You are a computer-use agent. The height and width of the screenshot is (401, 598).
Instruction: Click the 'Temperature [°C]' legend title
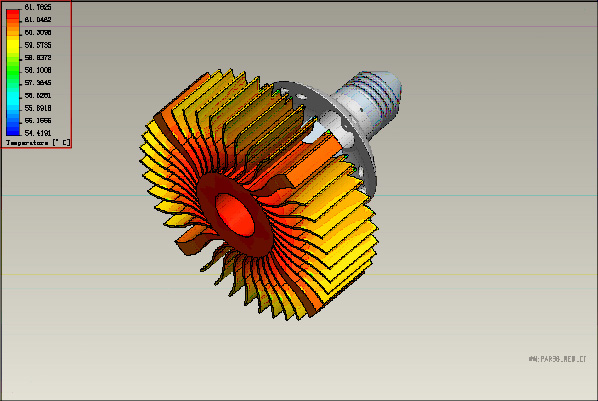(38, 143)
